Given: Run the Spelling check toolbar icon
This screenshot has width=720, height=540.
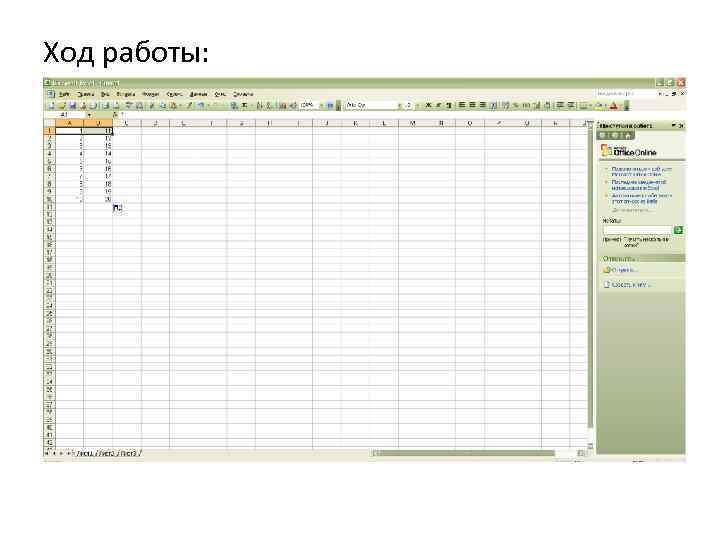Looking at the screenshot, I should pos(129,105).
